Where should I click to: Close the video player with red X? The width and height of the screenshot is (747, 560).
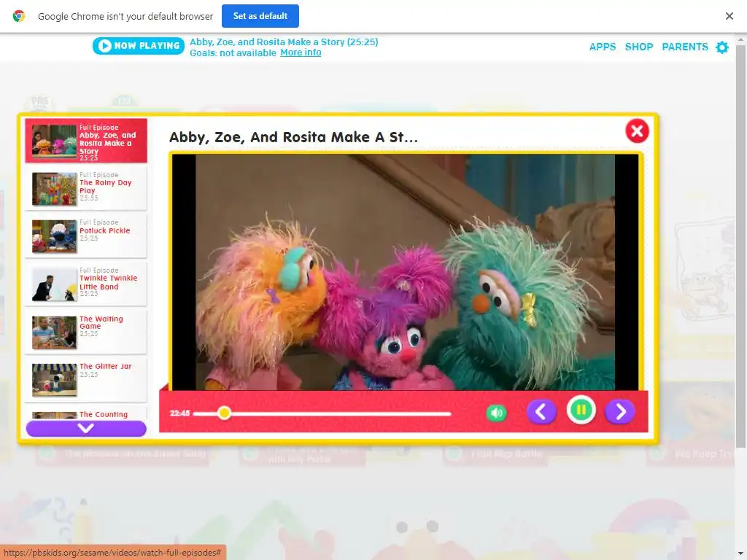point(637,131)
